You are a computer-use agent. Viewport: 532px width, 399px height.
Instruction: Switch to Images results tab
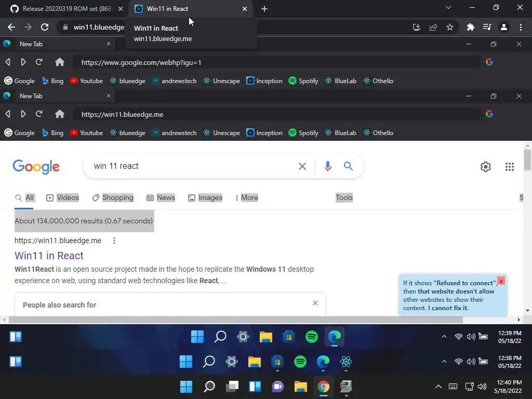tap(205, 198)
